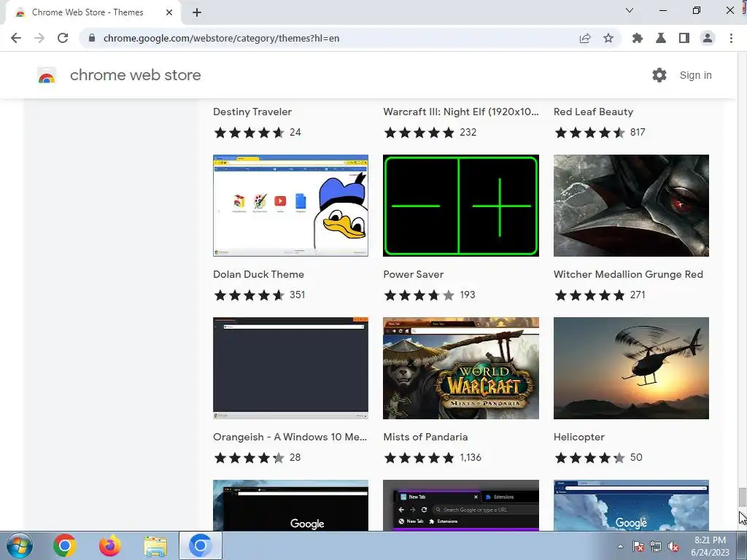
Task: Sign in to the web store
Action: coord(695,75)
